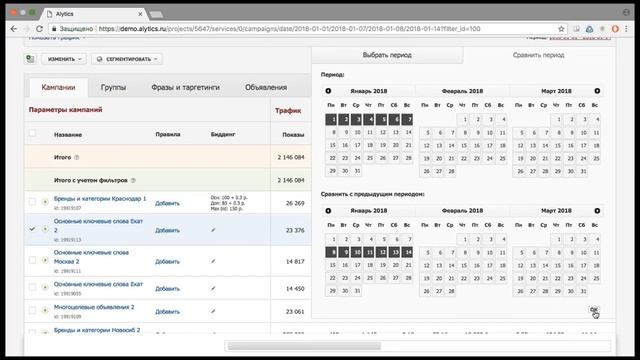This screenshot has height=360, width=640.
Task: Open the Изменить dropdown
Action: (x=64, y=59)
